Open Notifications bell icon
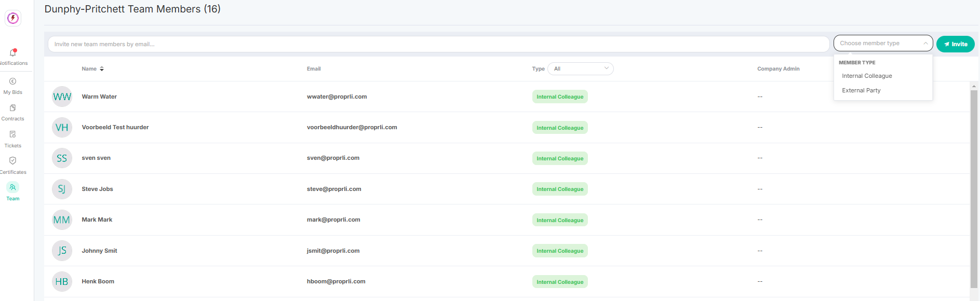This screenshot has height=301, width=980. click(x=13, y=52)
